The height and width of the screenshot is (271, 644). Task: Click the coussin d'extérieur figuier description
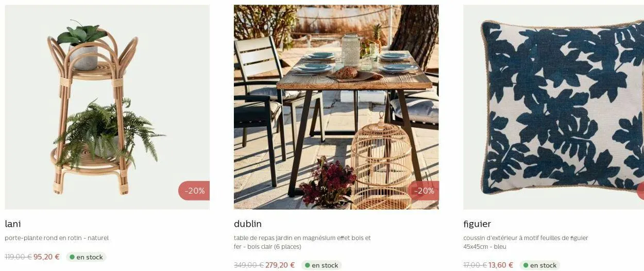[x=526, y=242]
